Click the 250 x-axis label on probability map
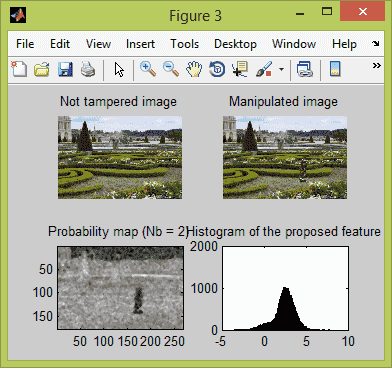The height and width of the screenshot is (368, 392). [175, 341]
